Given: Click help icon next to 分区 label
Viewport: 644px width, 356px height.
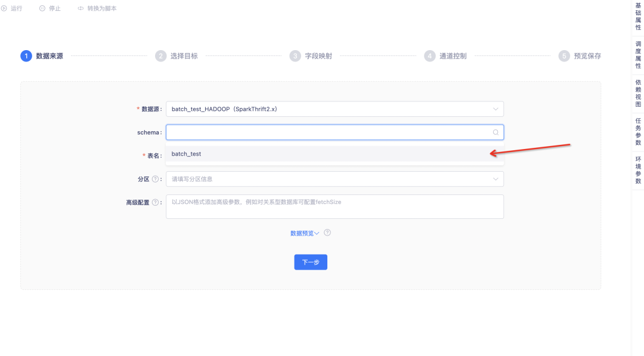Looking at the screenshot, I should 155,179.
